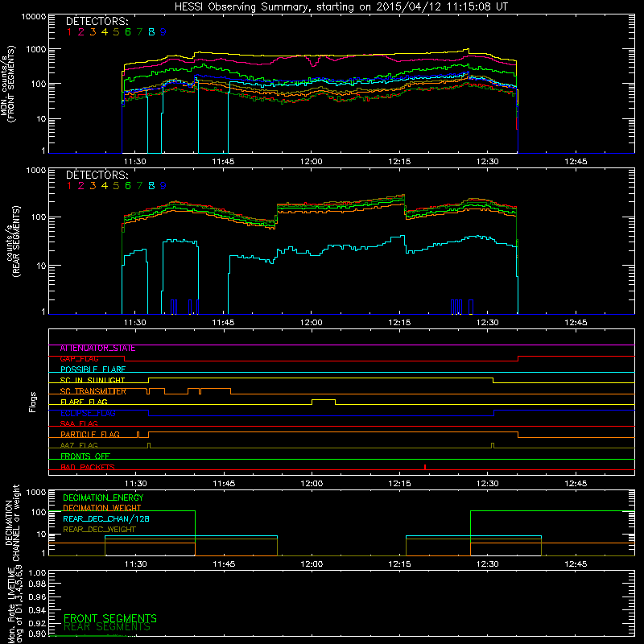Click the PARTICLE_FLAG label
Image resolution: width=644 pixels, height=644 pixels.
[90, 435]
